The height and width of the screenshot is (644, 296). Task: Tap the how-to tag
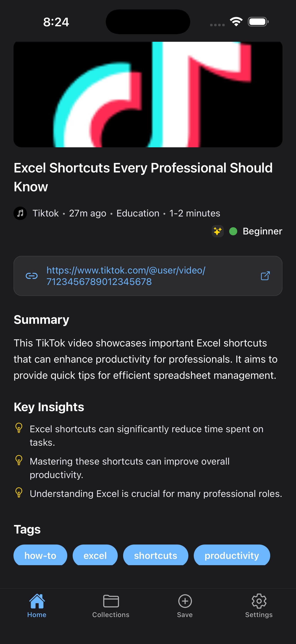40,556
